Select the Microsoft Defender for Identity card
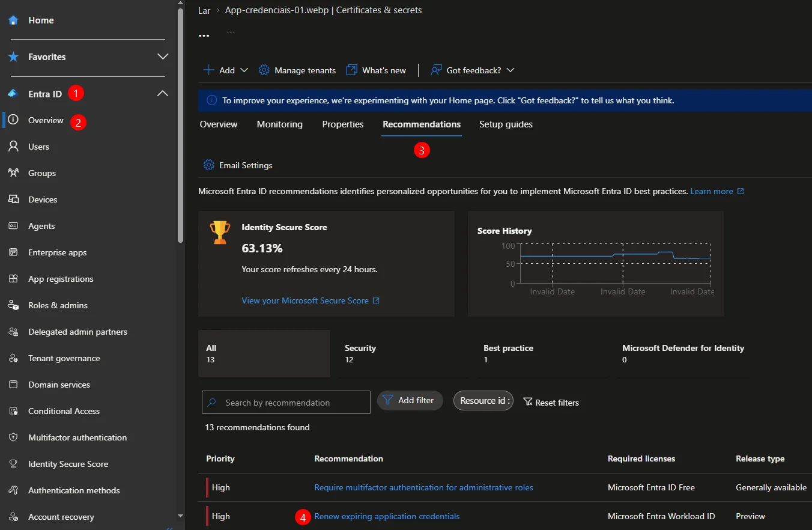This screenshot has height=530, width=812. pyautogui.click(x=683, y=353)
